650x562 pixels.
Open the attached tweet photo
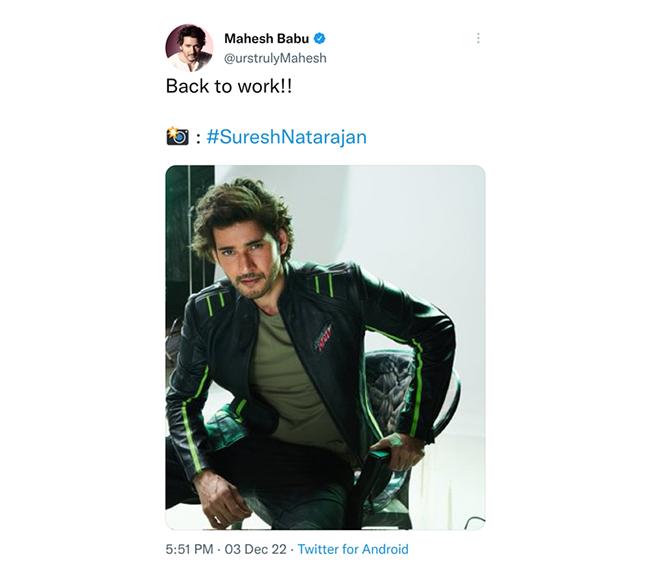[325, 347]
